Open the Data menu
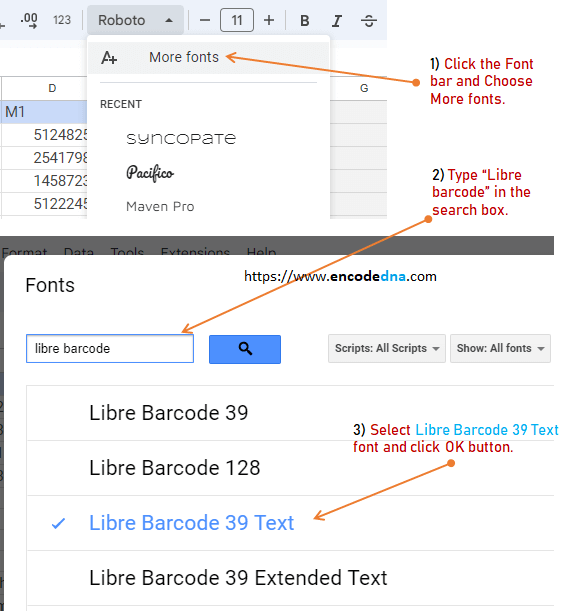 [79, 251]
